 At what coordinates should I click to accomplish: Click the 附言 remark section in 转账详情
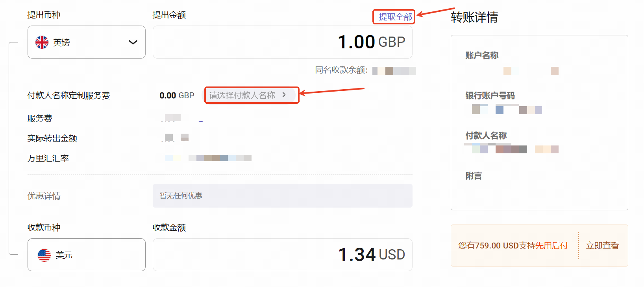click(473, 176)
